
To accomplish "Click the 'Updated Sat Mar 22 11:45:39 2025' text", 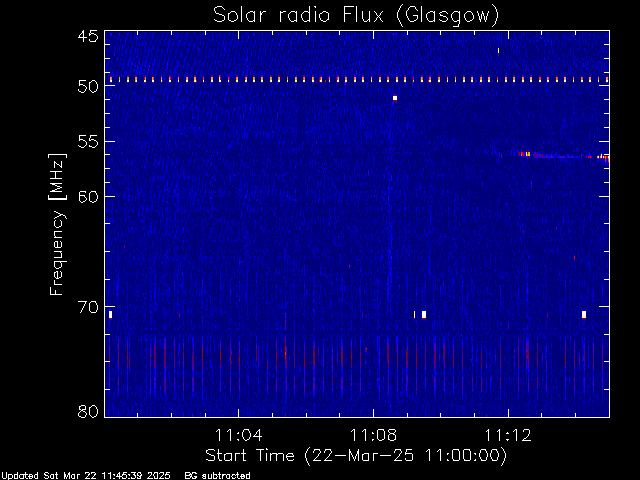I will (86, 476).
